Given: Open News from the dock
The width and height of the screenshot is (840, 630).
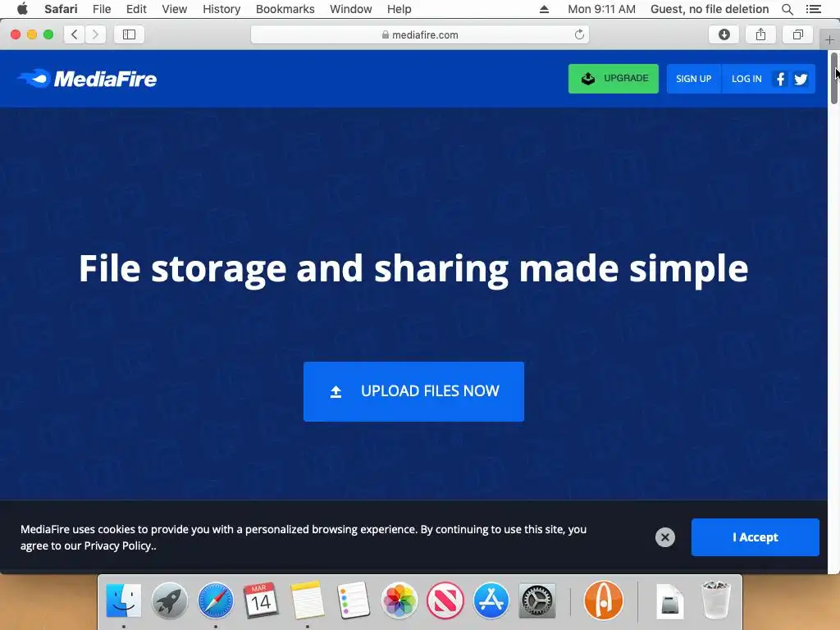Looking at the screenshot, I should [445, 600].
